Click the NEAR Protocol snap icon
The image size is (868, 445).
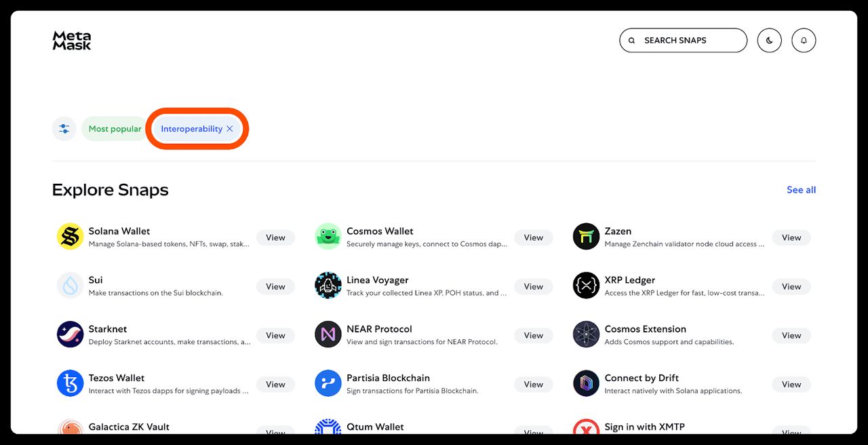coord(328,334)
